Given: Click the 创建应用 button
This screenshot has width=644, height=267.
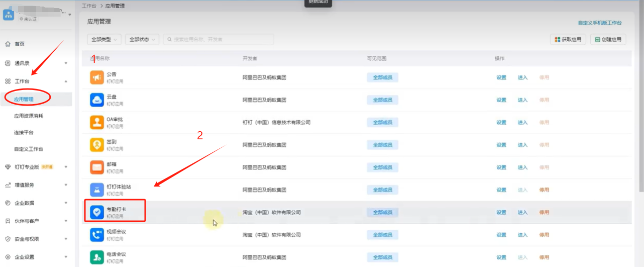Looking at the screenshot, I should click(608, 39).
